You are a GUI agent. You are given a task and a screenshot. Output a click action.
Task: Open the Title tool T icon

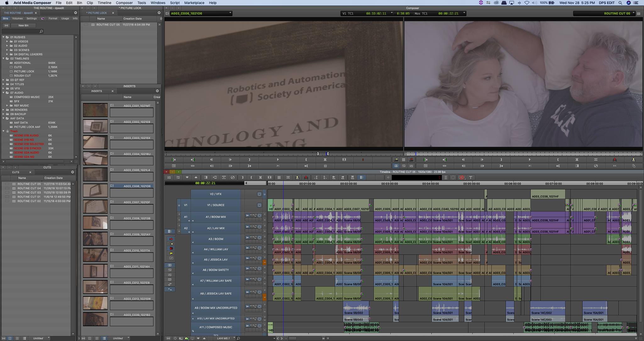[471, 178]
